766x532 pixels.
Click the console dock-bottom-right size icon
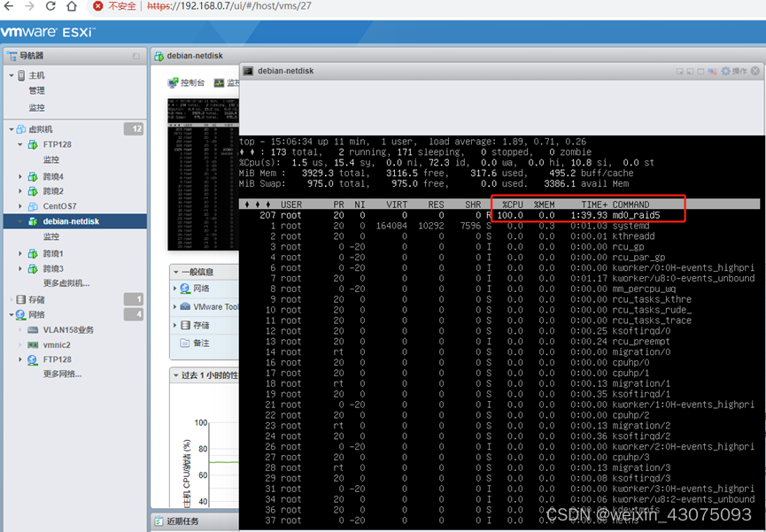pos(679,72)
